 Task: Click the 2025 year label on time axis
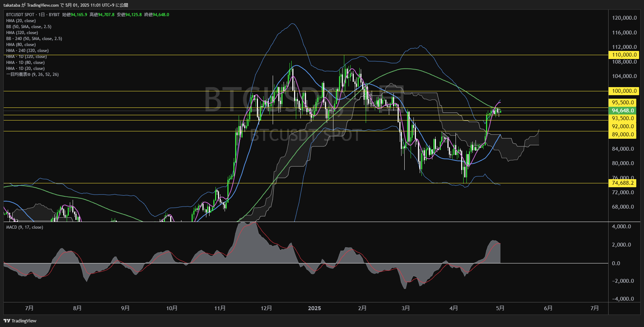click(314, 308)
